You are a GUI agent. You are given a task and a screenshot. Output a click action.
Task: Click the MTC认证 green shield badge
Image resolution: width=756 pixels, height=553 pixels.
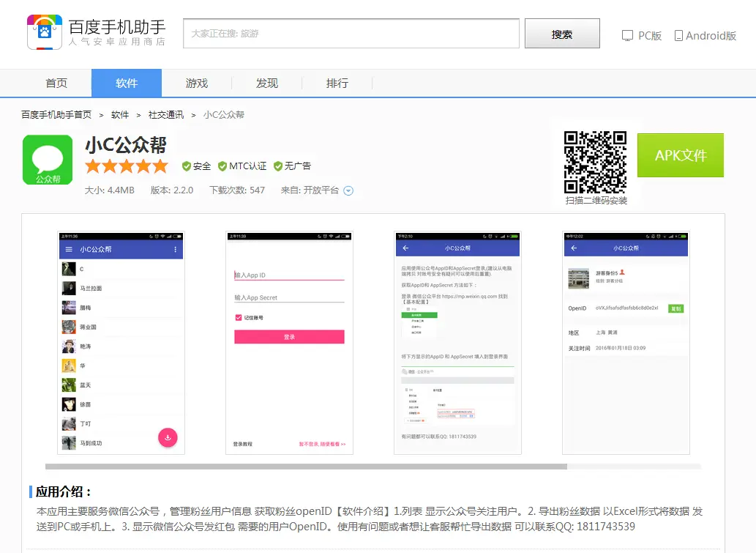tap(222, 166)
